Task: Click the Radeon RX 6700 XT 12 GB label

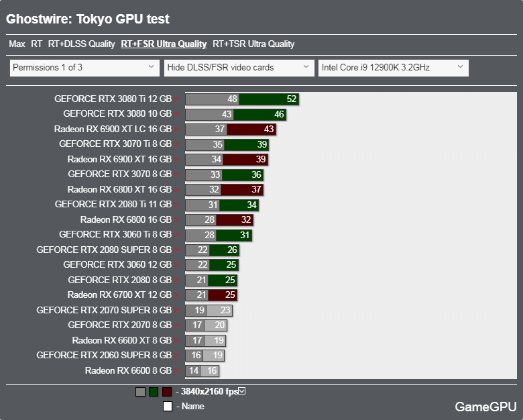Action: [119, 295]
